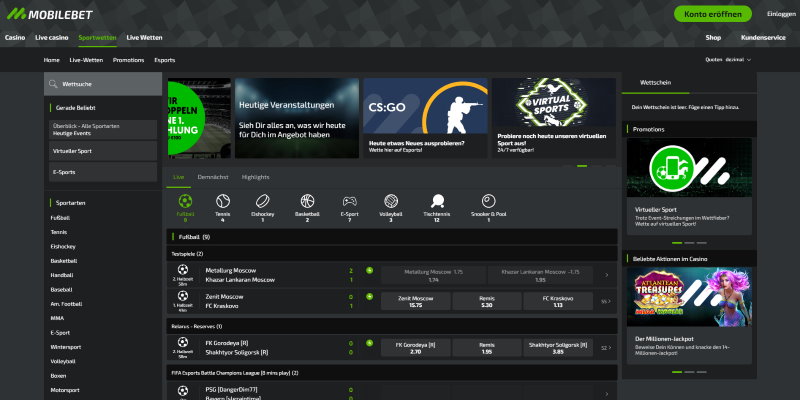800x400 pixels.
Task: Select Heutige Events in Gerade Beliebt
Action: (103, 130)
